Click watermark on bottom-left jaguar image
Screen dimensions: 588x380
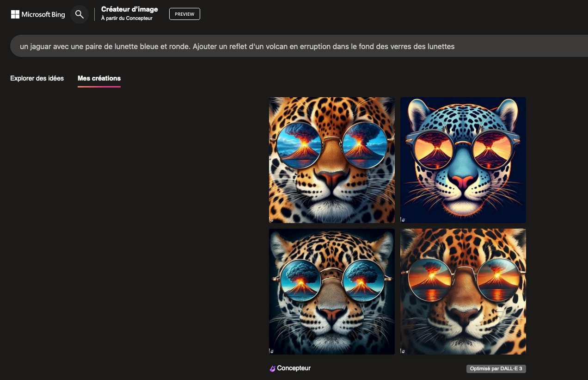click(272, 351)
